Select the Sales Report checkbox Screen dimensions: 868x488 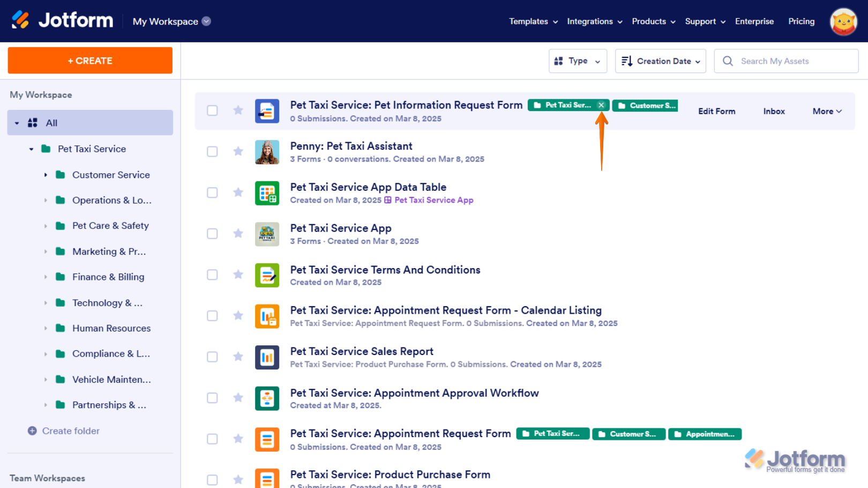click(x=212, y=357)
